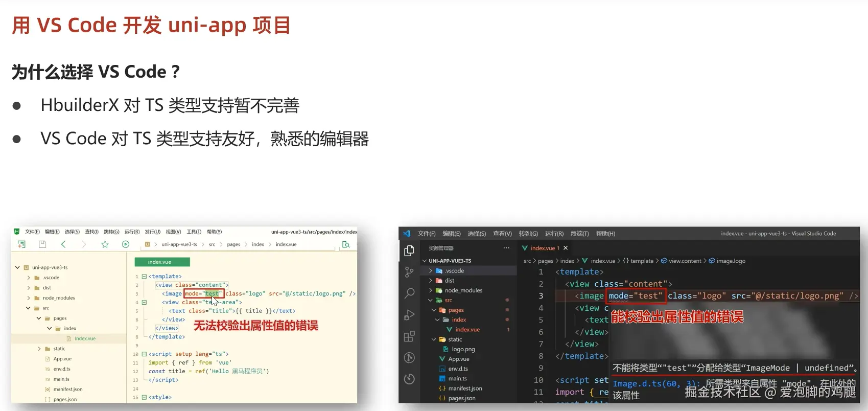Open manifest.json in HBuilderX tree
Screen dimensions: 868x411
[x=68, y=390]
